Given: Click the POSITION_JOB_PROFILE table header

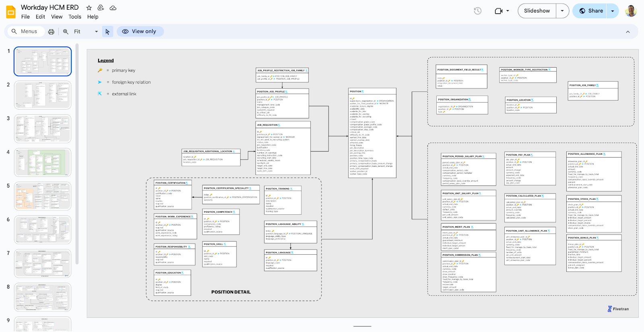Looking at the screenshot, I should pyautogui.click(x=282, y=91).
